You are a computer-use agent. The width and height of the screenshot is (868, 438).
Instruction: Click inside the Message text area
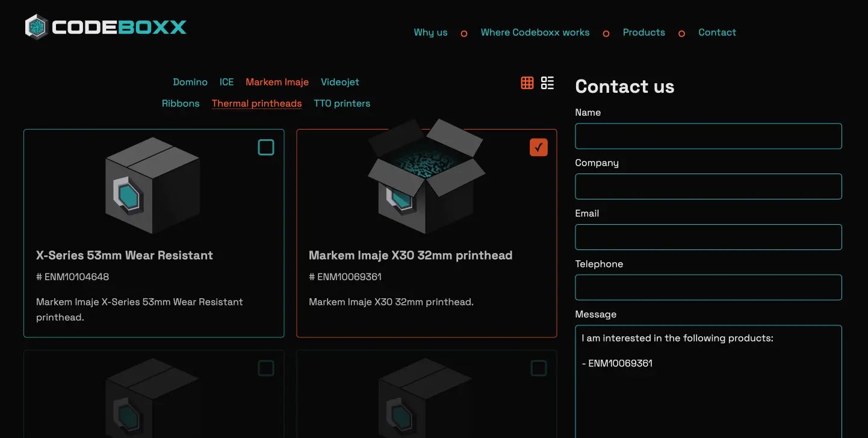(708, 382)
